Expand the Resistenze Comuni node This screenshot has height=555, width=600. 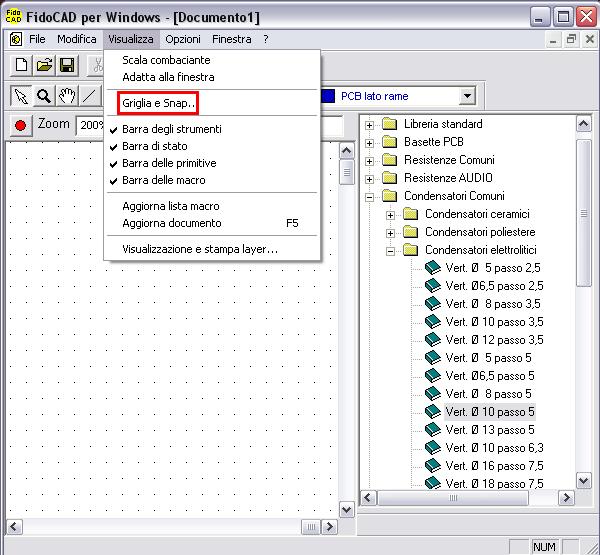click(x=369, y=161)
